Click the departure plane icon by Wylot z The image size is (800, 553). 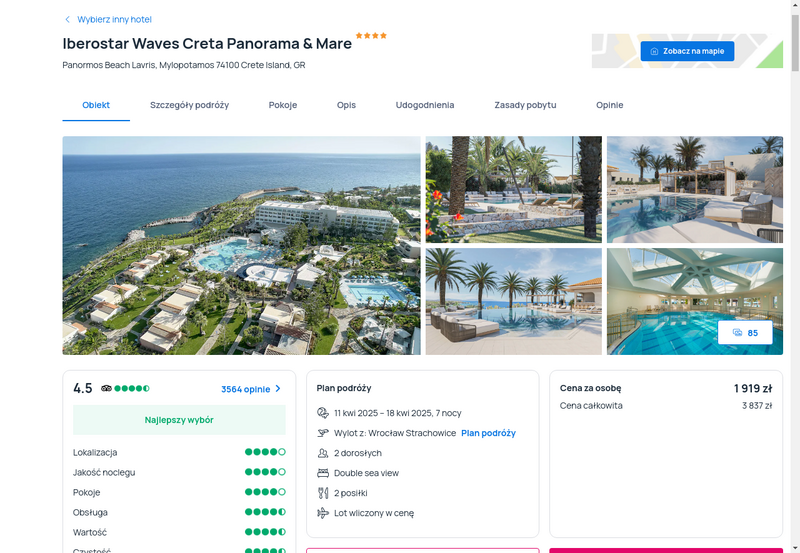tap(323, 433)
